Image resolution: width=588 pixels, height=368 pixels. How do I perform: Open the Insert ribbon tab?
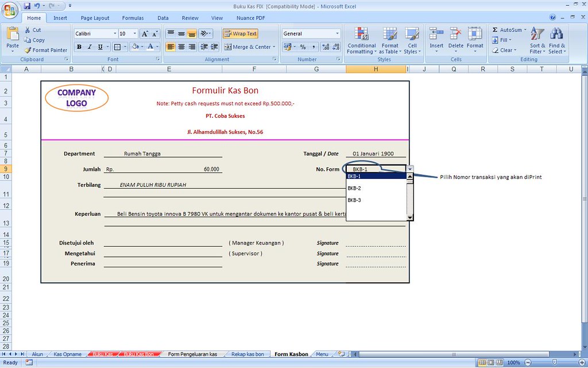tap(60, 18)
